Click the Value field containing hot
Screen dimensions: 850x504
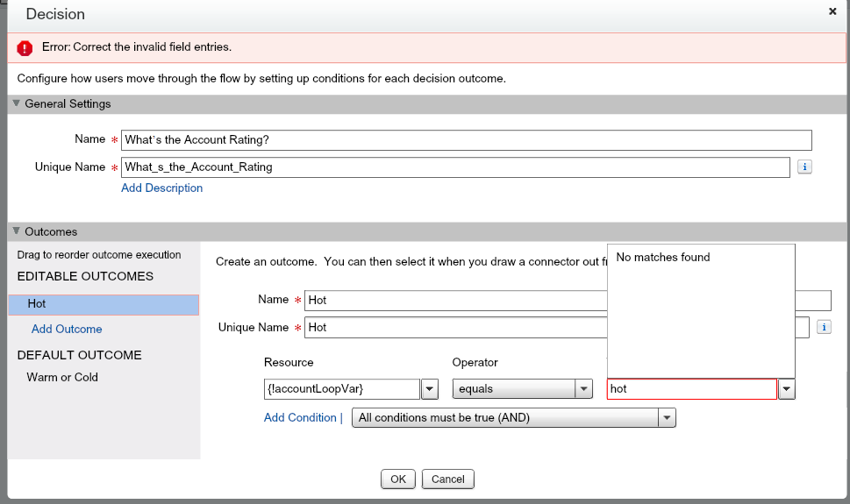[690, 389]
